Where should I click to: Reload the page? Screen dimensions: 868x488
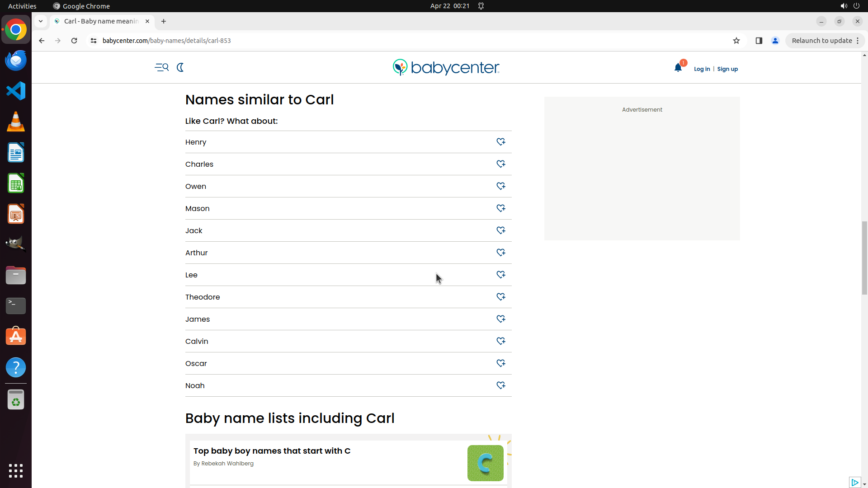point(74,41)
